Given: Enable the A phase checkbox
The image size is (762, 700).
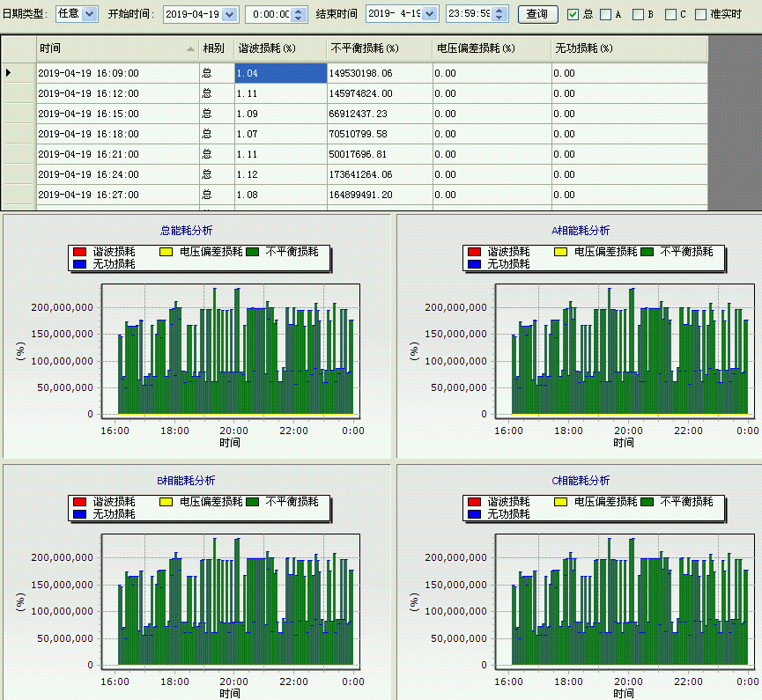Looking at the screenshot, I should pyautogui.click(x=606, y=14).
